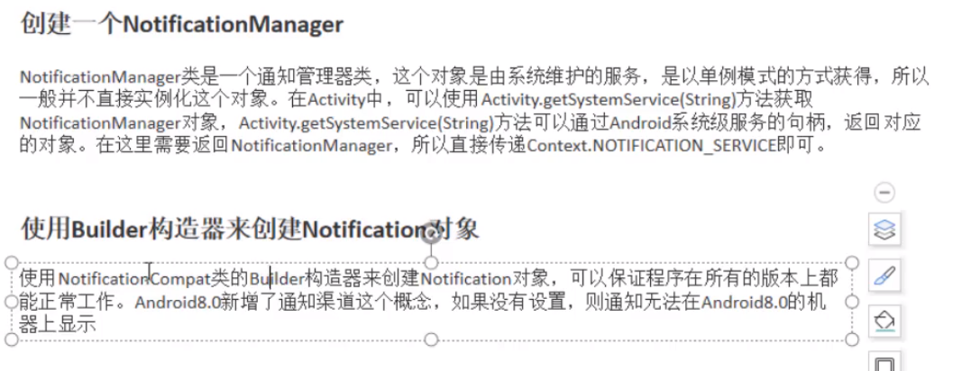The height and width of the screenshot is (371, 980).
Task: Open the layer order stacking tool
Action: [884, 230]
